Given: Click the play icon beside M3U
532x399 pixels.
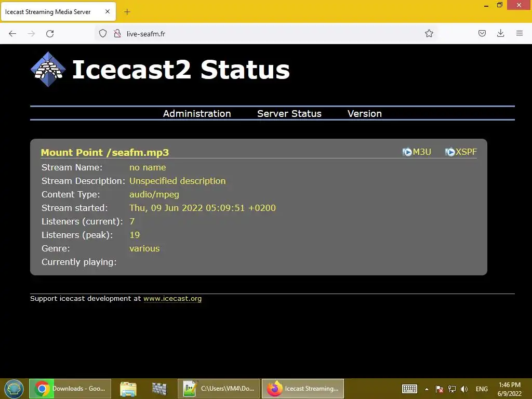Looking at the screenshot, I should tap(407, 152).
